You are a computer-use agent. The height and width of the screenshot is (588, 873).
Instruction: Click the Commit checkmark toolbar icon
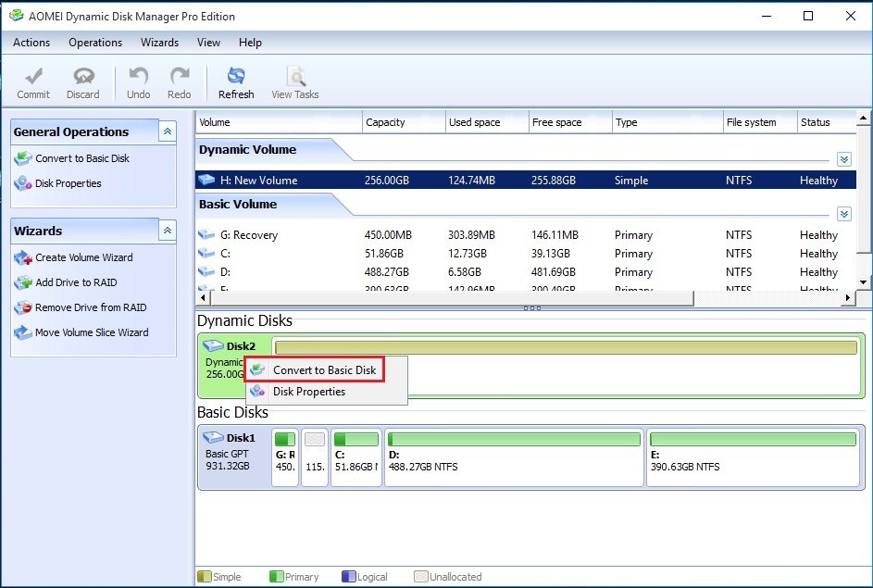tap(33, 77)
